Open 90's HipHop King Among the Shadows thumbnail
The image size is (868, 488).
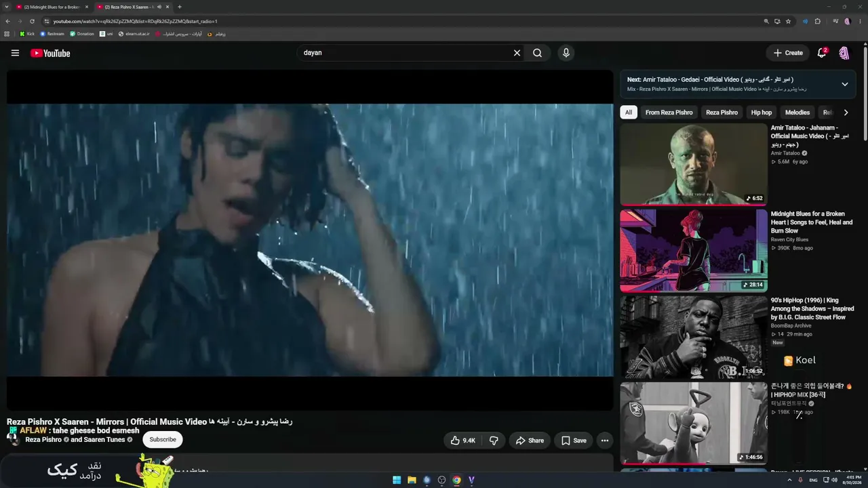coord(693,337)
